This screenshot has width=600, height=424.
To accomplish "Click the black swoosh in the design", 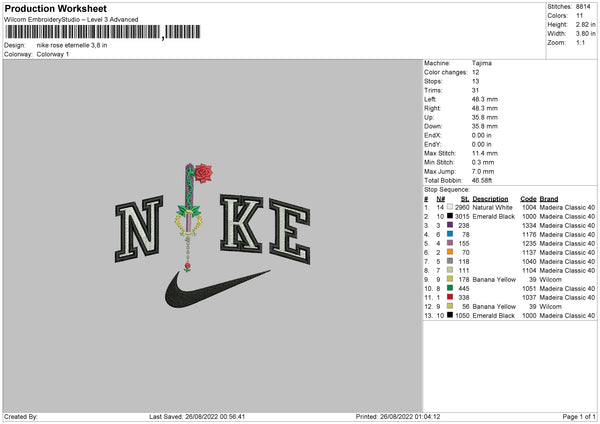I will click(217, 289).
